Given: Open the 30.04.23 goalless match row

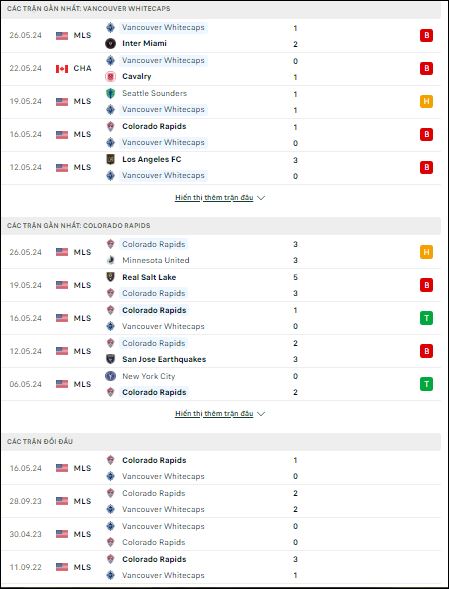Looking at the screenshot, I should [221, 534].
